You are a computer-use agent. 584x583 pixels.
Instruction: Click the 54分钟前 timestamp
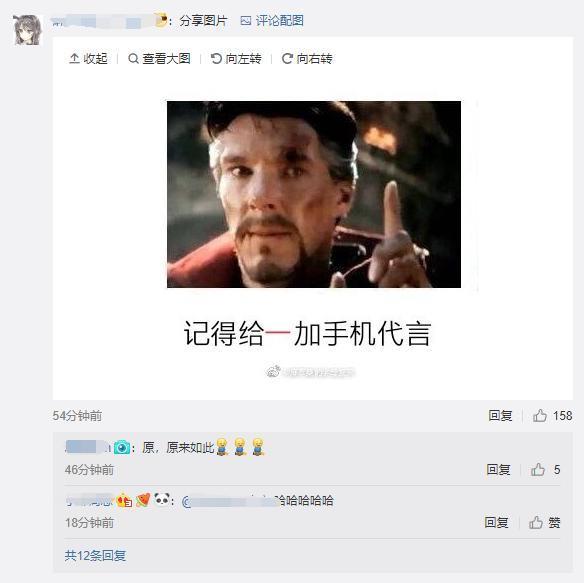point(77,416)
